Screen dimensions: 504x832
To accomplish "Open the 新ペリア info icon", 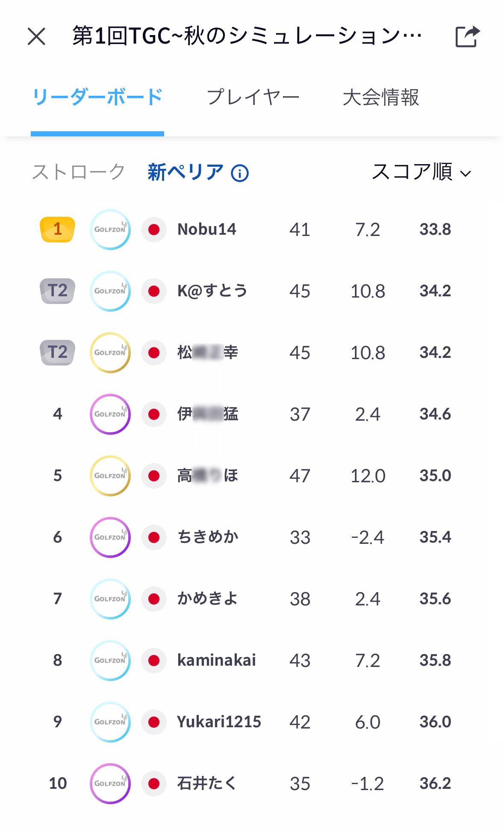I will click(240, 173).
